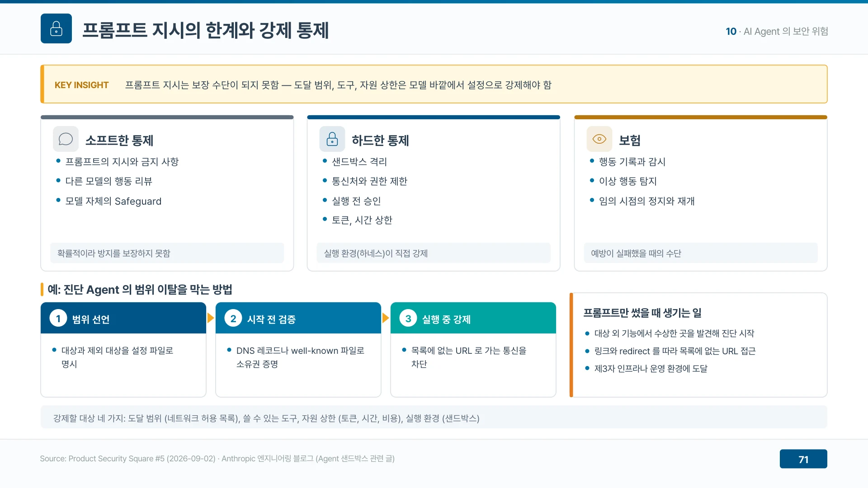Click the note 실행 환경(하네스)이 직접 강제
Screen dimensions: 868x488
pyautogui.click(x=434, y=253)
